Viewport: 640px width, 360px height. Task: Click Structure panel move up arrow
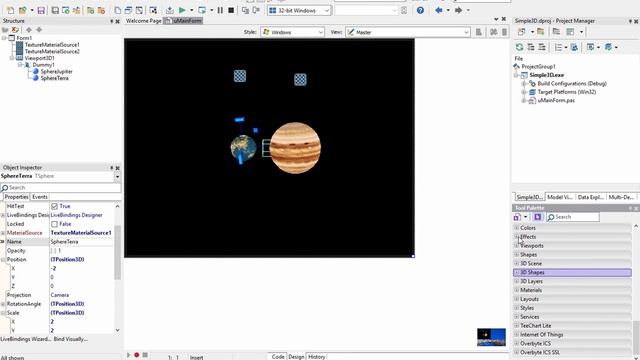click(x=29, y=29)
